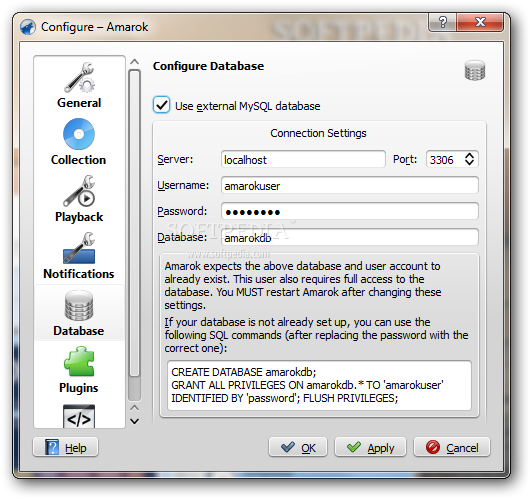Click the question mark help button in title bar
Image resolution: width=531 pixels, height=499 pixels.
click(442, 22)
